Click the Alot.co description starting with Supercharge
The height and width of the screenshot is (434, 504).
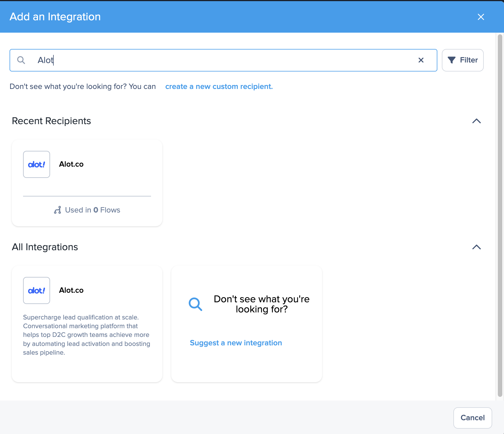(87, 335)
